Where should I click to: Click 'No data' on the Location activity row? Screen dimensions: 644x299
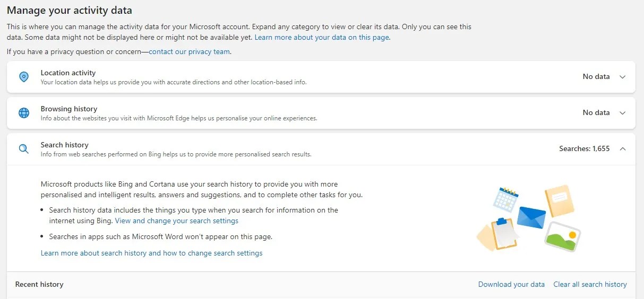(x=596, y=77)
